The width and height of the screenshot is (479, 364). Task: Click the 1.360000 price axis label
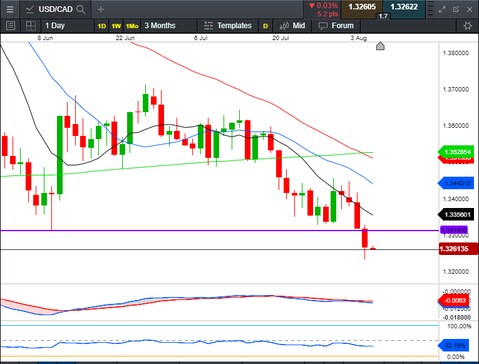pos(456,126)
